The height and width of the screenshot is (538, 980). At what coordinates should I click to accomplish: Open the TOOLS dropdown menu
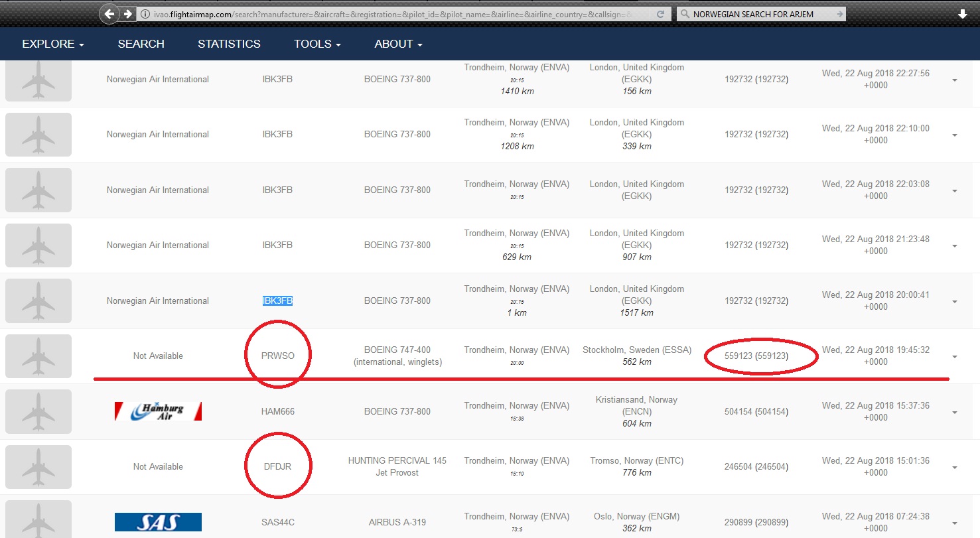pos(317,44)
